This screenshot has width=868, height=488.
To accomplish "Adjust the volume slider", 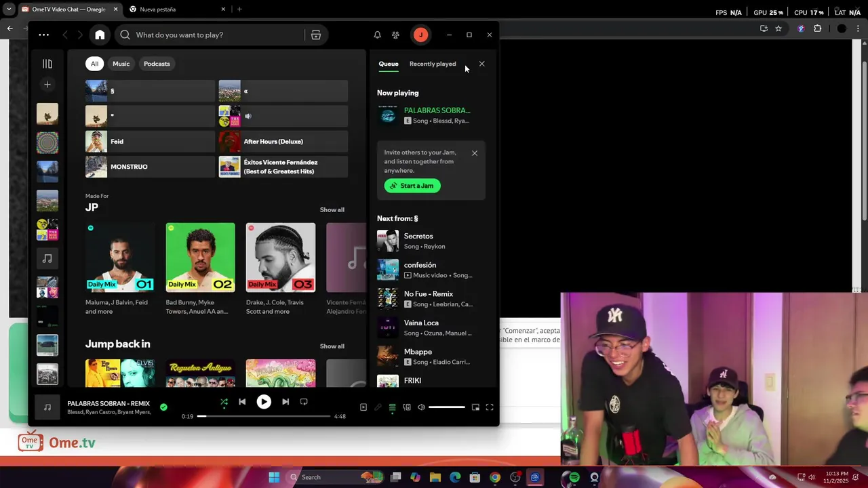I will (x=447, y=407).
